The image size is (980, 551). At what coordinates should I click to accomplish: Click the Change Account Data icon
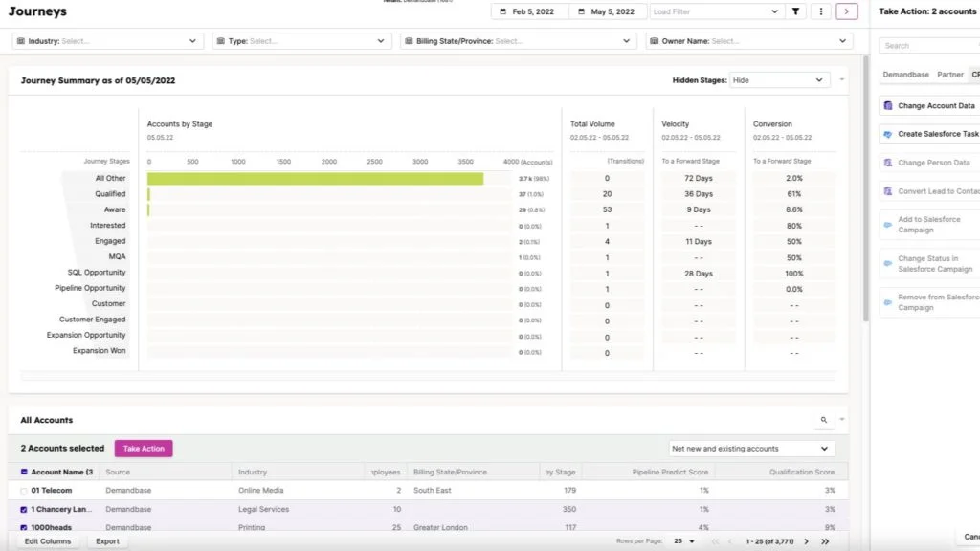tap(888, 105)
